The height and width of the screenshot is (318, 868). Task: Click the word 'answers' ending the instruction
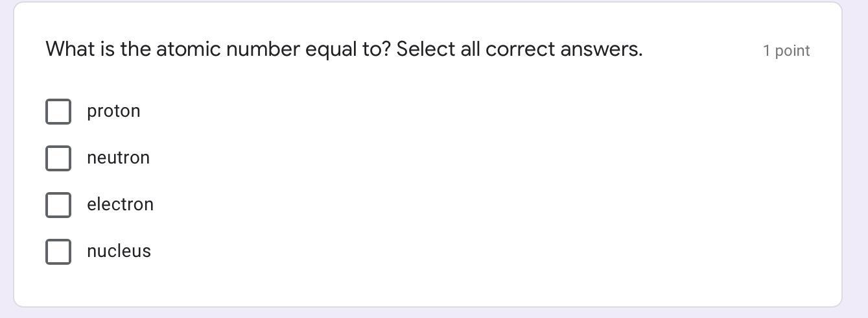600,49
